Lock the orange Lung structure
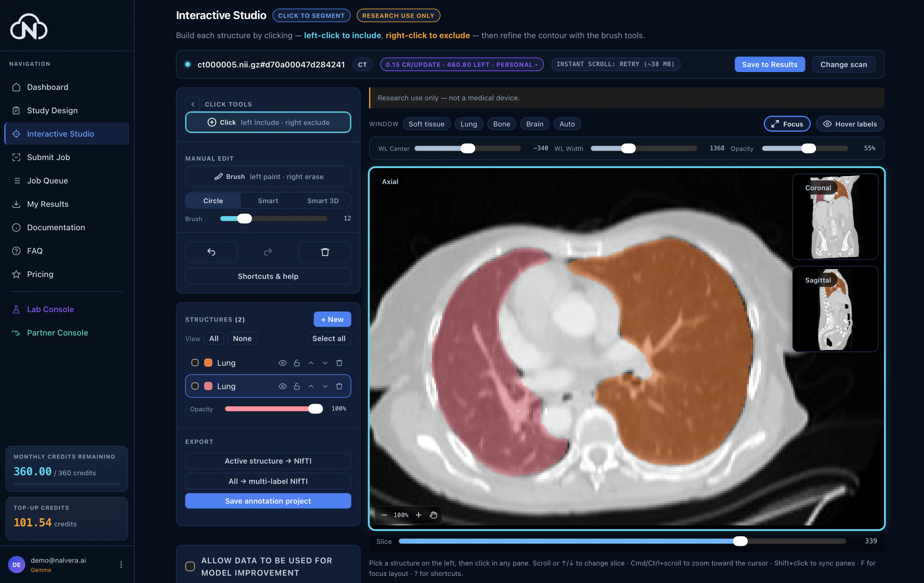 point(297,363)
